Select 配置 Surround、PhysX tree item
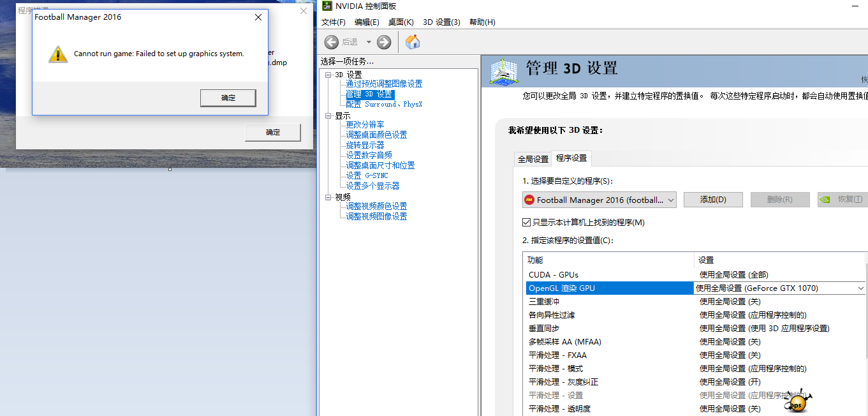 click(x=384, y=104)
